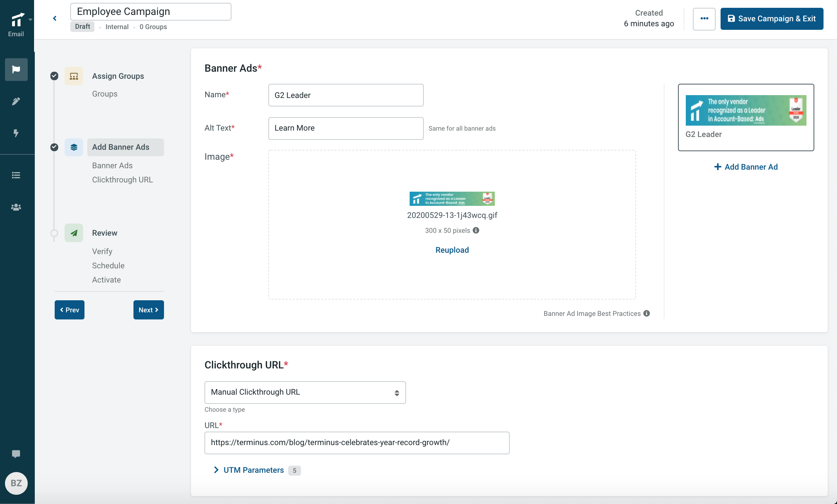
Task: Open the signature pen icon in sidebar
Action: point(16,102)
